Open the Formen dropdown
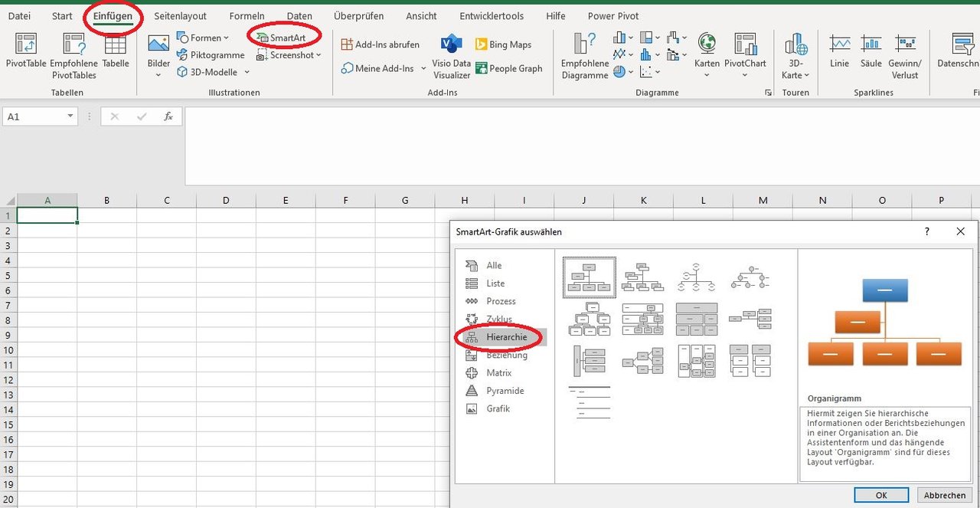 pyautogui.click(x=203, y=37)
